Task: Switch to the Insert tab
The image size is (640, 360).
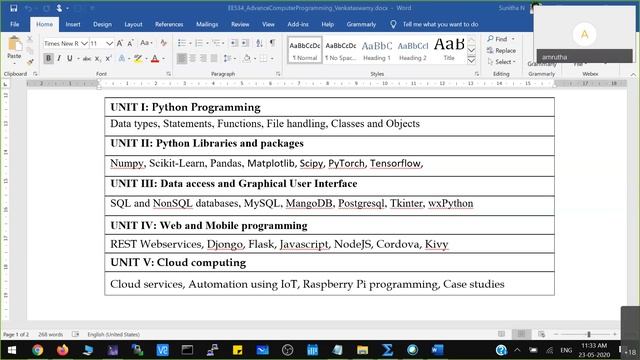Action: 73,24
